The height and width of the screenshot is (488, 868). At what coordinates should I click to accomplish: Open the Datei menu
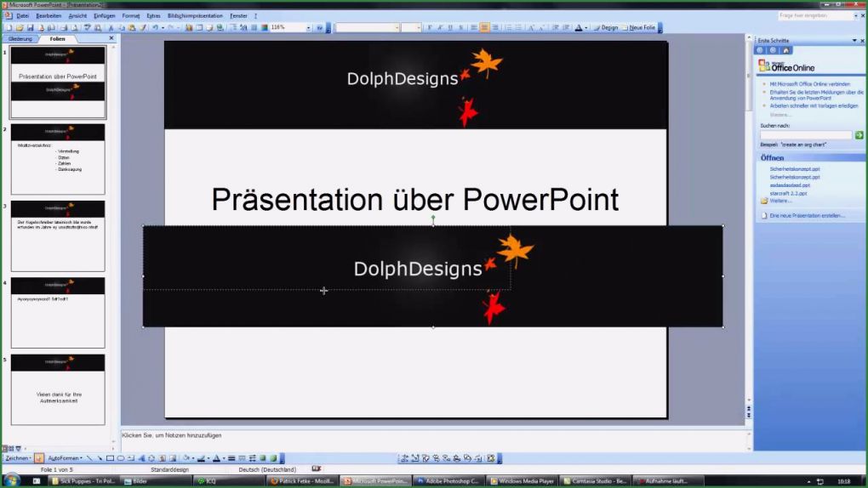coord(23,15)
